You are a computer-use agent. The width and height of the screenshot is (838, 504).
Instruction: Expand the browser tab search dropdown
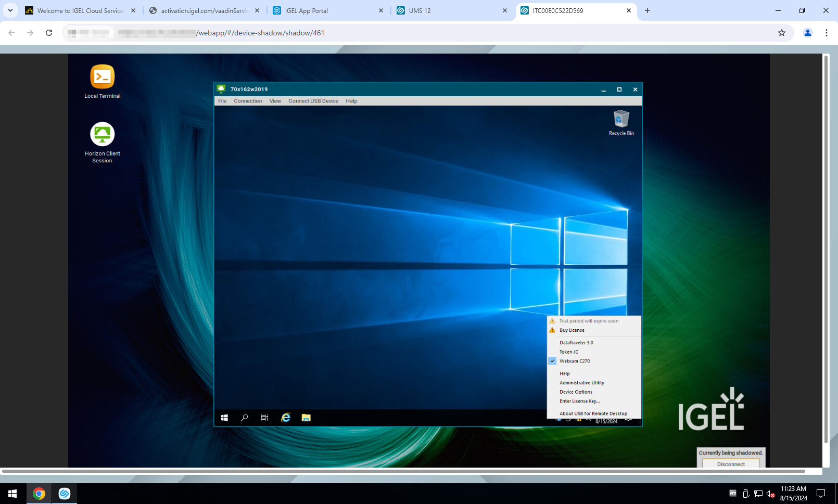(x=10, y=10)
